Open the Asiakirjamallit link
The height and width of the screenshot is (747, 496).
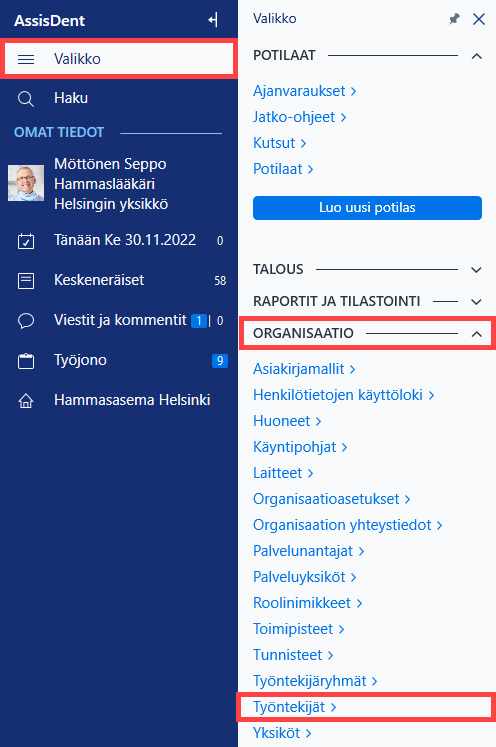[304, 369]
